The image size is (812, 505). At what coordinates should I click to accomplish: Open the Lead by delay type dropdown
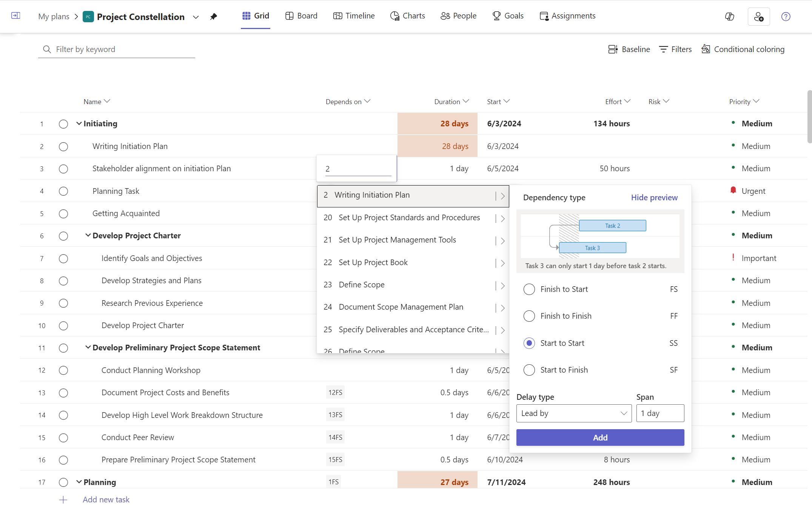573,413
